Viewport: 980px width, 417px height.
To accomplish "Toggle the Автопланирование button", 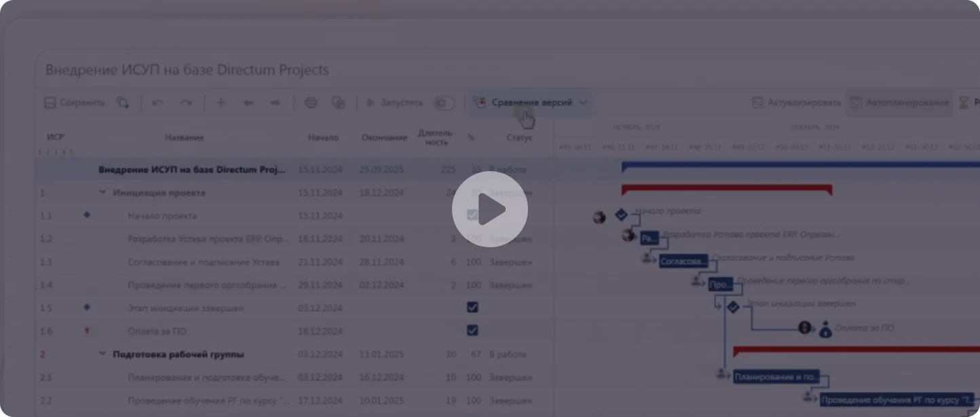I will coord(899,103).
